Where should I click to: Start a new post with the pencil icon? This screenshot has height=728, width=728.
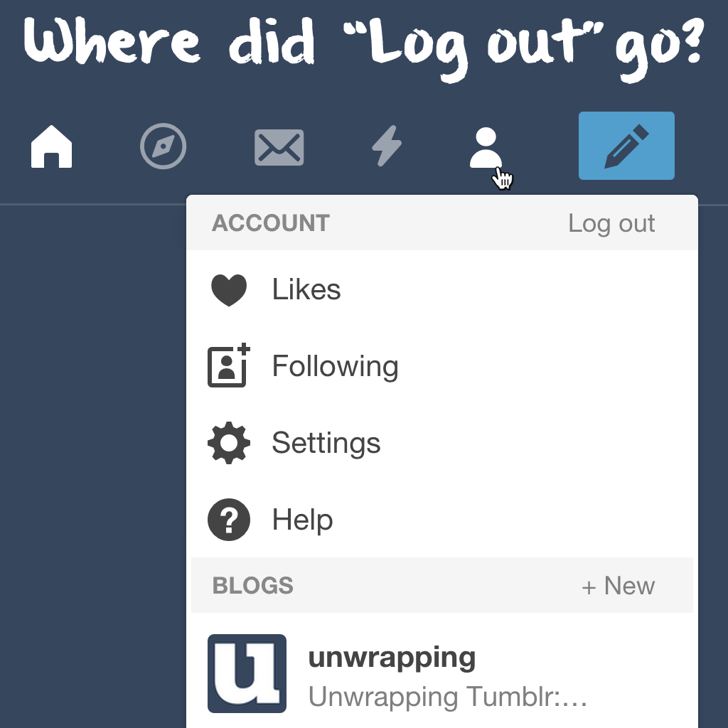(x=626, y=145)
